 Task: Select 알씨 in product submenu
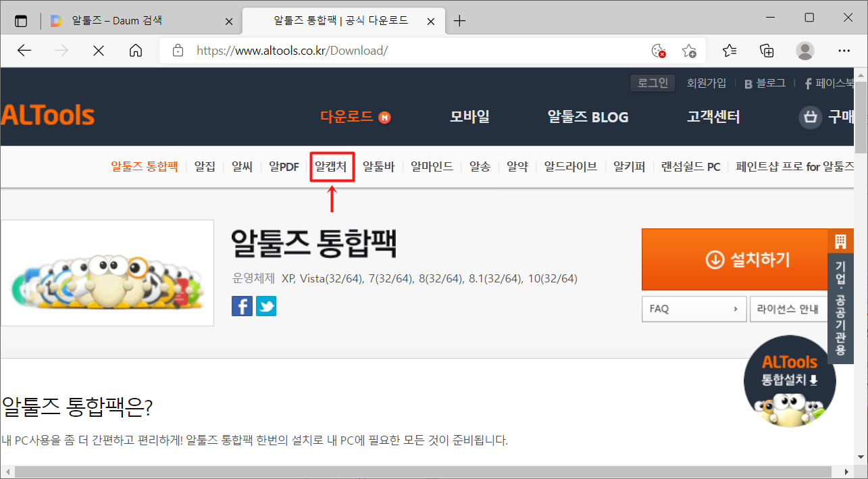242,166
